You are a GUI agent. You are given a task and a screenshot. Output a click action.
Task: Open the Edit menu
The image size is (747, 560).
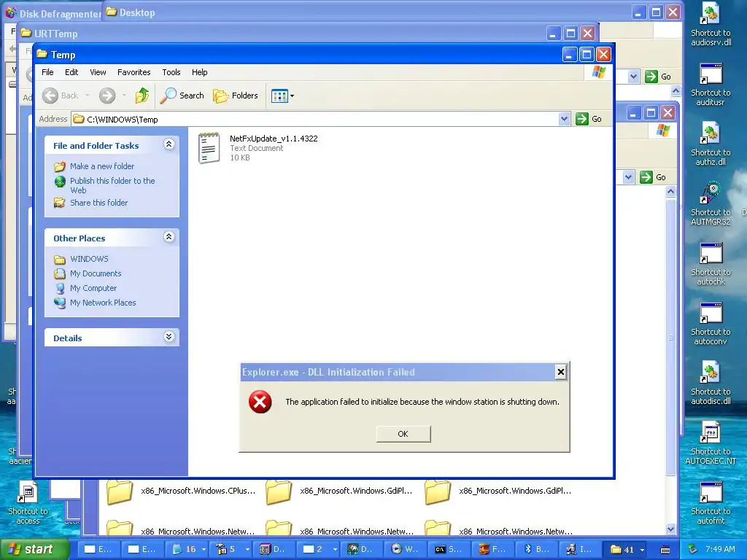pyautogui.click(x=71, y=72)
